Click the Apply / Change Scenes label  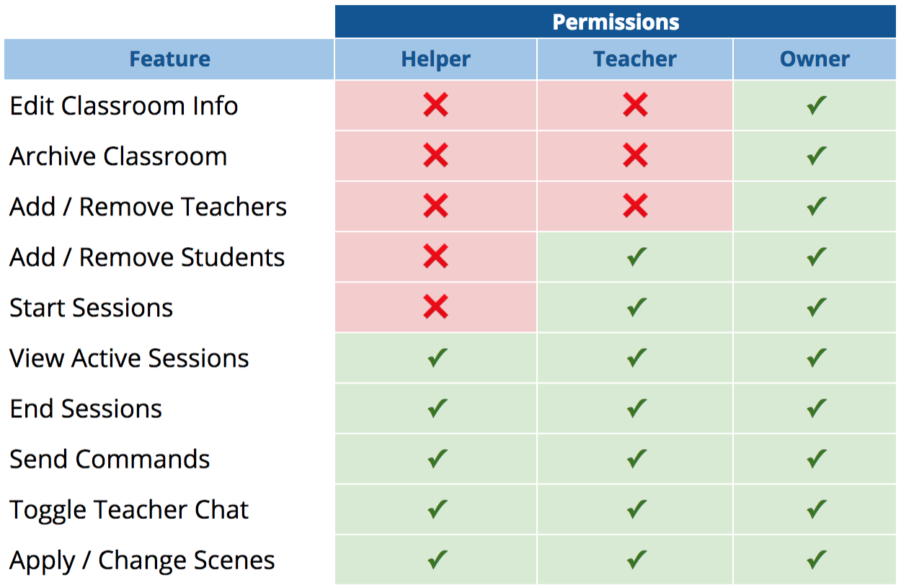142,560
